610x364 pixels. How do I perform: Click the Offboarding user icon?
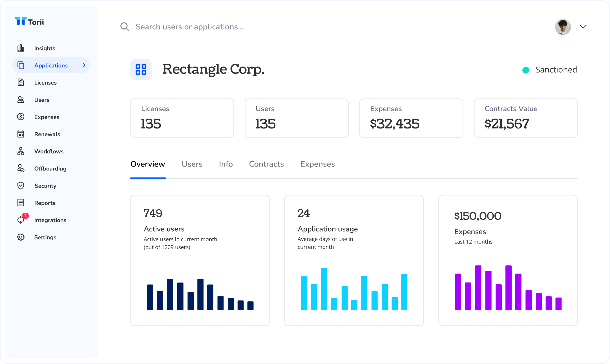pyautogui.click(x=21, y=168)
